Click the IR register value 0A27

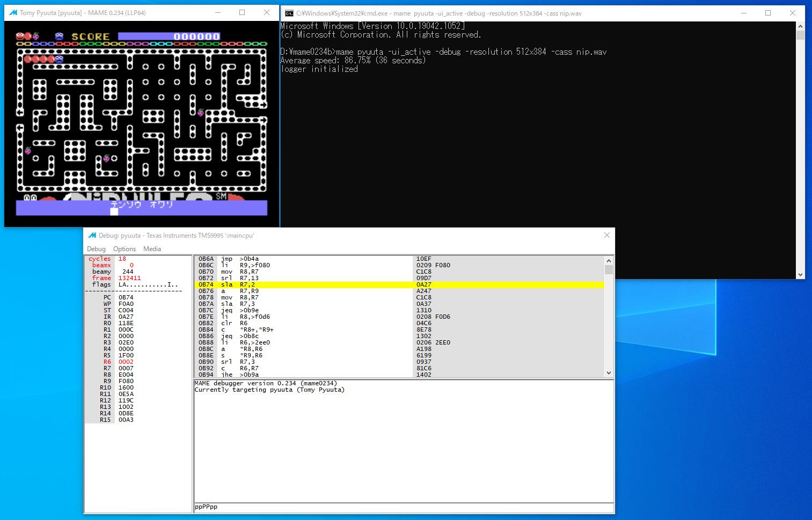[126, 317]
